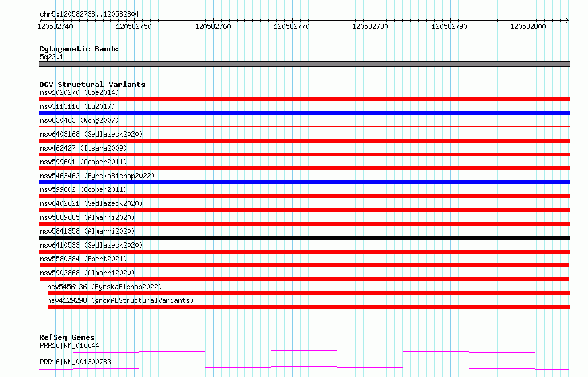
Task: Click the thin red line under nsv830463
Action: click(x=304, y=127)
